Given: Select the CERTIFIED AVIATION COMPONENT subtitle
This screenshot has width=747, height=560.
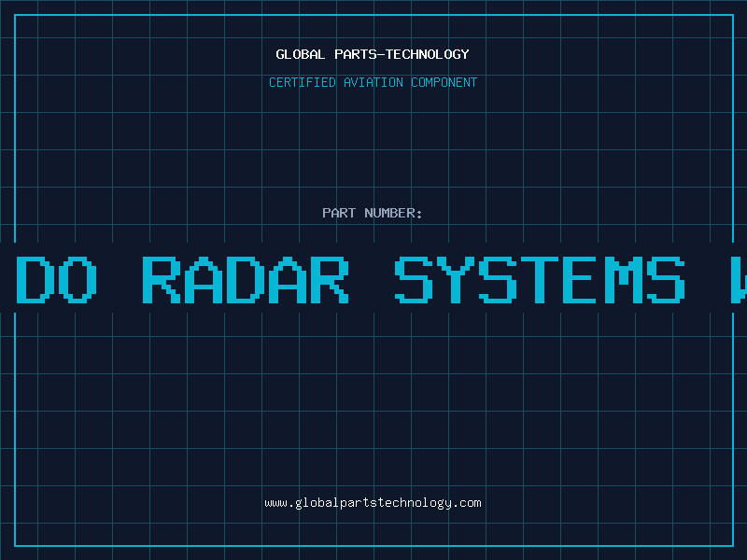Looking at the screenshot, I should tap(373, 82).
